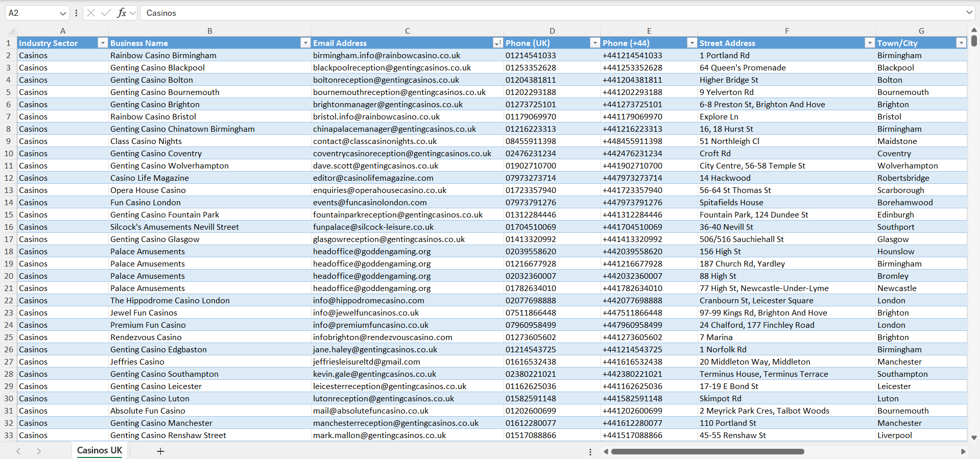Select column G header
The height and width of the screenshot is (459, 980).
tap(921, 31)
